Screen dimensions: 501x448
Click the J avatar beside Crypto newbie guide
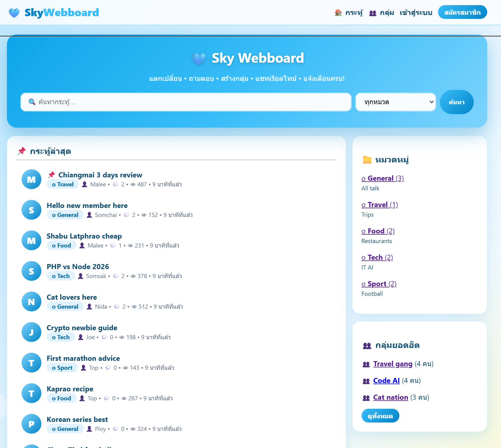(31, 332)
